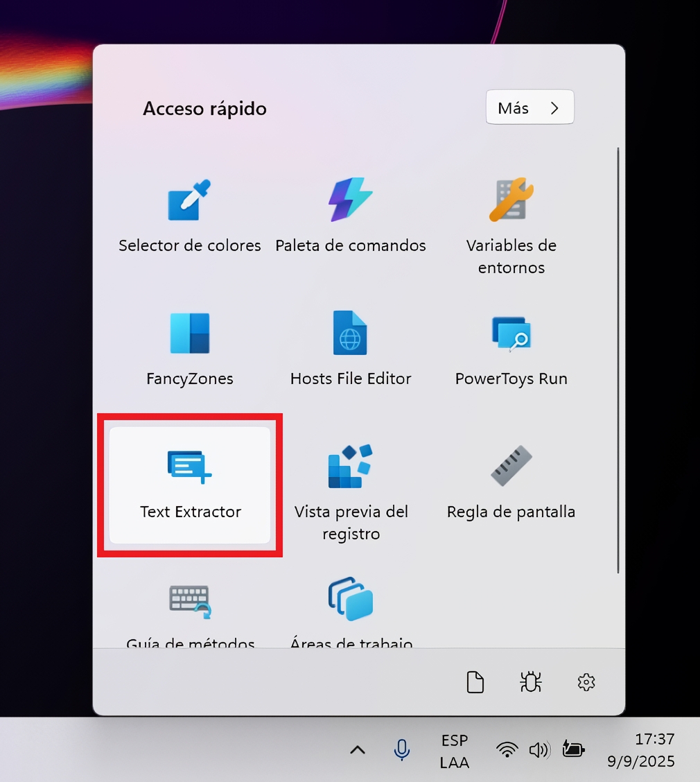This screenshot has height=782, width=700.
Task: Switch the ESP LAA input language
Action: click(455, 751)
